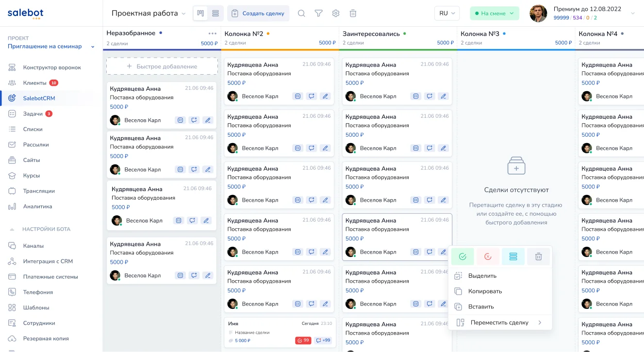
Task: Click red failed-deal icon in context popup
Action: pos(488,256)
